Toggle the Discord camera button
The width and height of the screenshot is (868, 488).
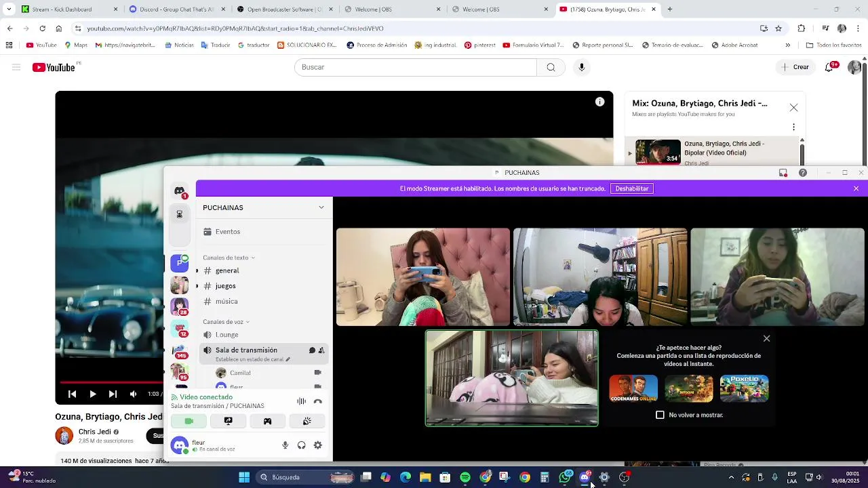(189, 421)
